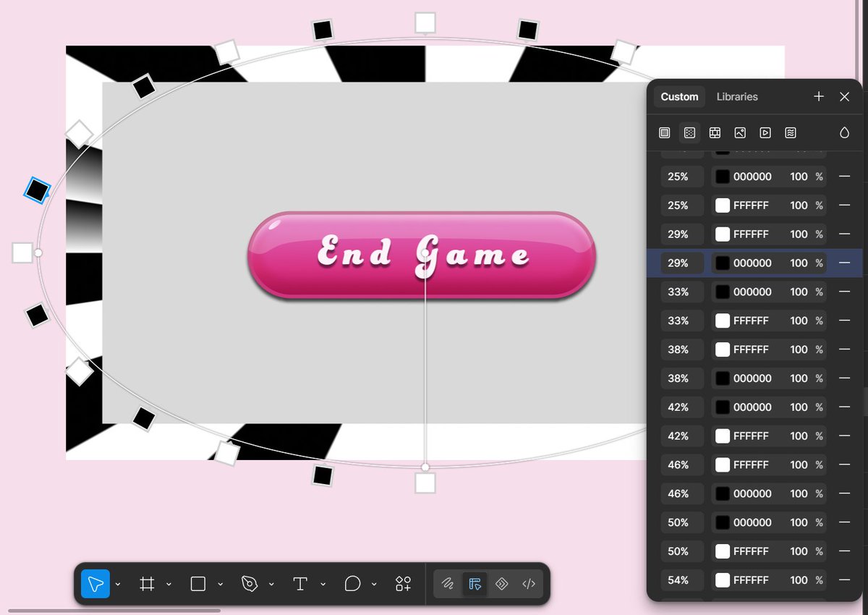Select the Pen tool
The width and height of the screenshot is (868, 615).
click(250, 584)
